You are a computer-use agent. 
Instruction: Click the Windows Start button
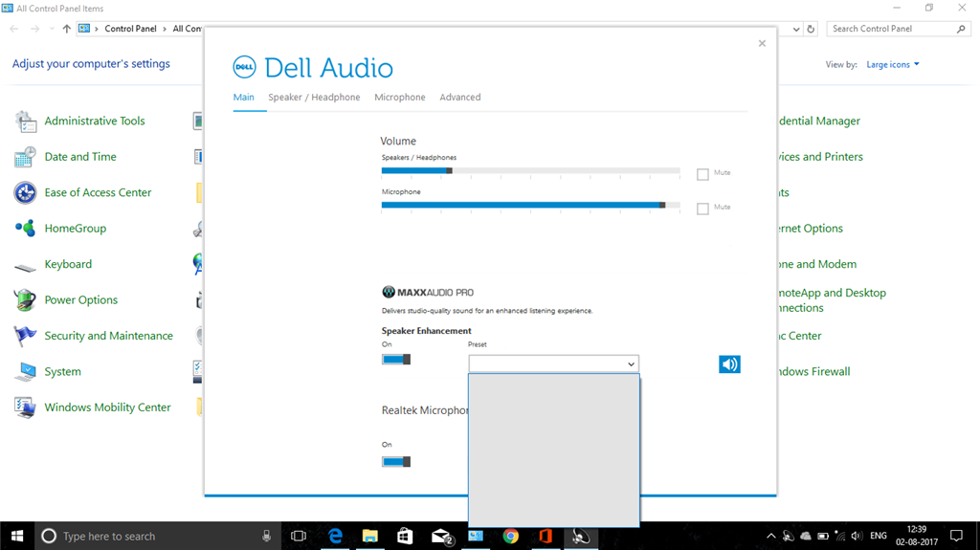click(17, 537)
